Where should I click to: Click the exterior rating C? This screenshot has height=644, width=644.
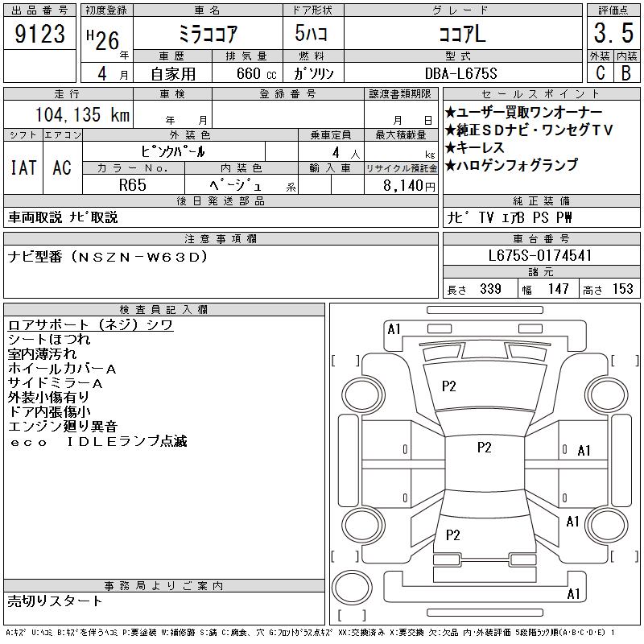[600, 73]
